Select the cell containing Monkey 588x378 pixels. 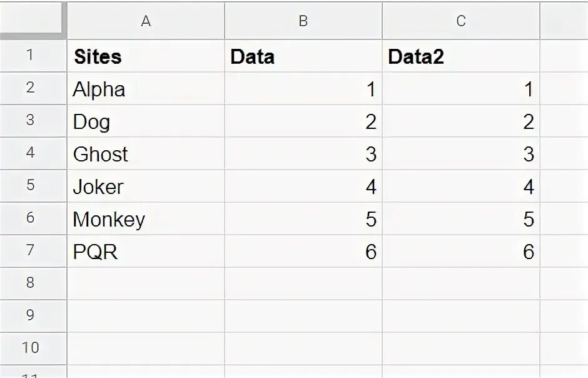(146, 219)
